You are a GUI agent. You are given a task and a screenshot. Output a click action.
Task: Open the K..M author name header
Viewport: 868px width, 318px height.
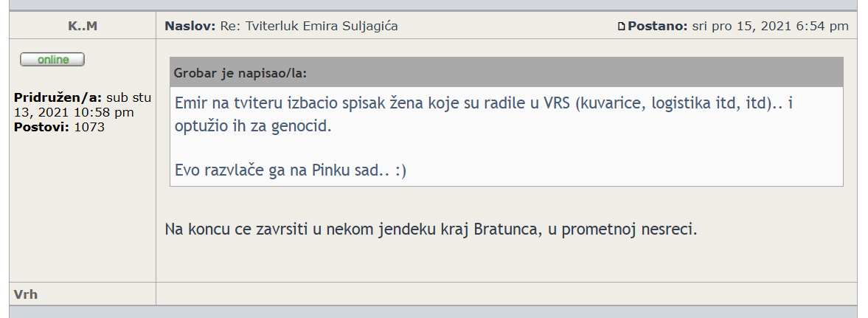click(83, 26)
